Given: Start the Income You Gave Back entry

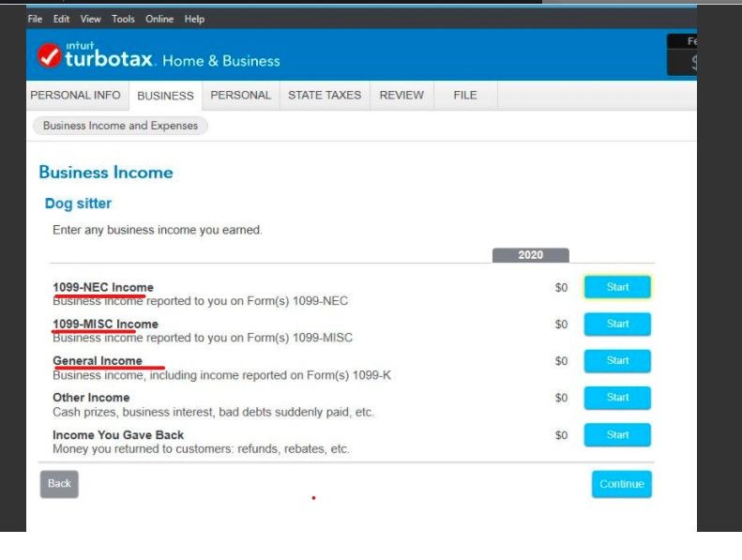Looking at the screenshot, I should [617, 435].
